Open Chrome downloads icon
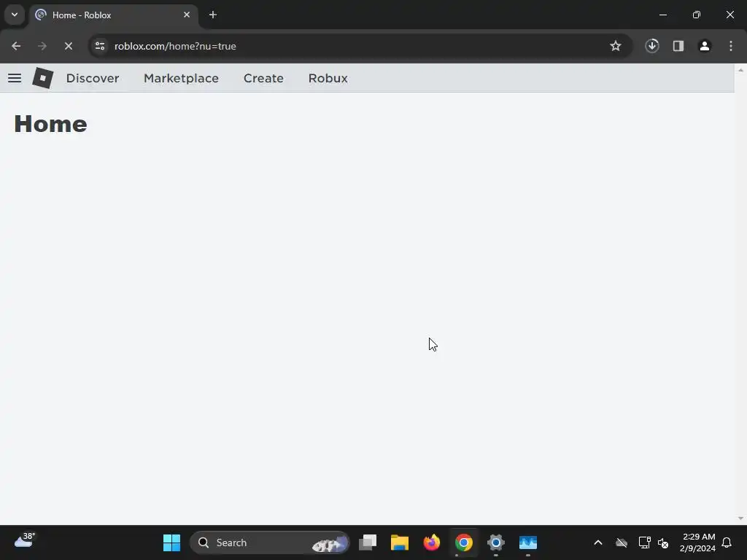Screen dimensions: 747x560 652,46
